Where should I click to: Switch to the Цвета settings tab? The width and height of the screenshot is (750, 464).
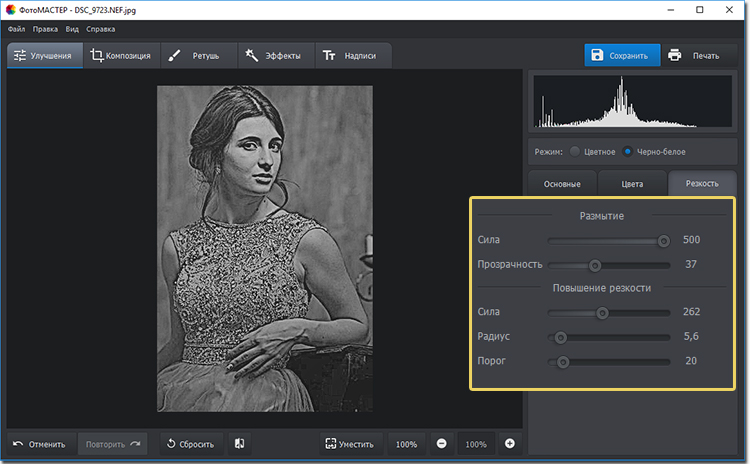tap(632, 184)
